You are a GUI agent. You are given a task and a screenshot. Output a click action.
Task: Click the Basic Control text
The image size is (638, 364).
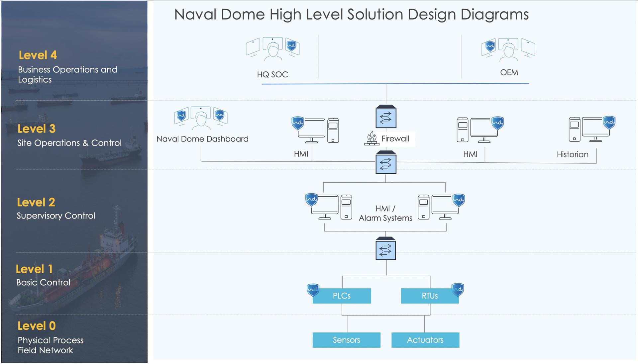click(43, 283)
